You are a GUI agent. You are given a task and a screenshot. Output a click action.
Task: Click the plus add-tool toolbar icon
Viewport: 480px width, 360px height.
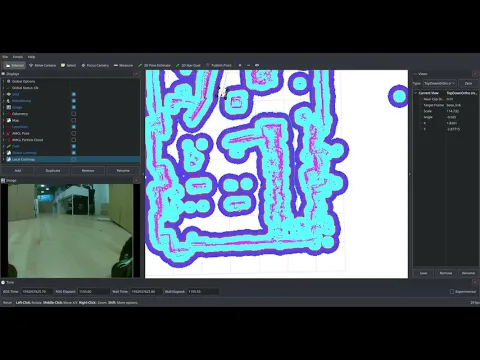pos(240,65)
